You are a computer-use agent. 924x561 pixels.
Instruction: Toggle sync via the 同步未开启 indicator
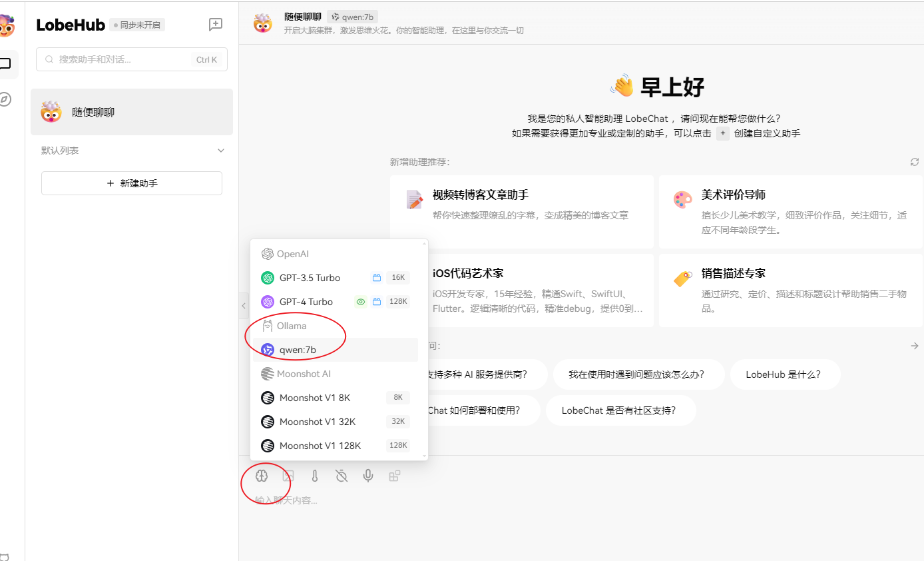pos(138,25)
